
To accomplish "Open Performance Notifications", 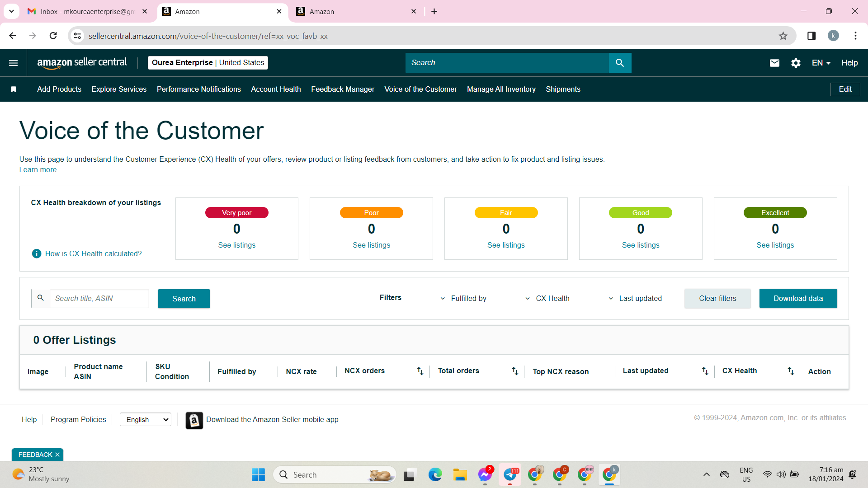I will tap(199, 89).
